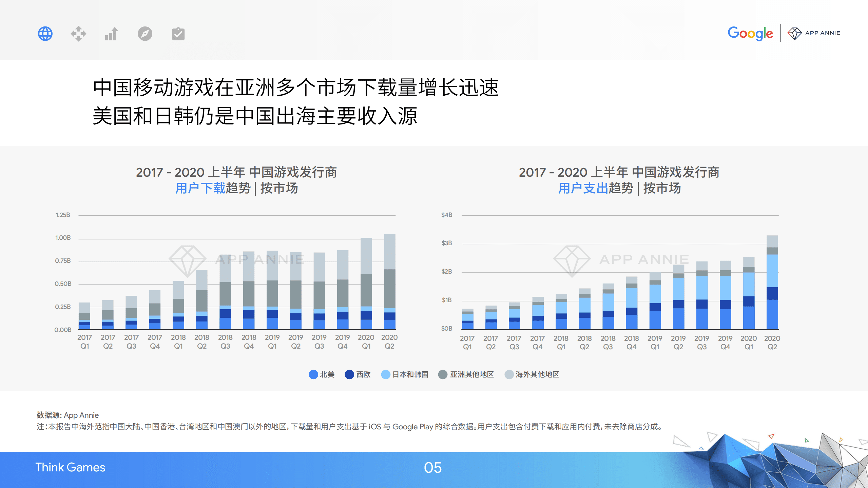Image resolution: width=868 pixels, height=488 pixels.
Task: Select the compass icon in the top toolbar
Action: [145, 33]
